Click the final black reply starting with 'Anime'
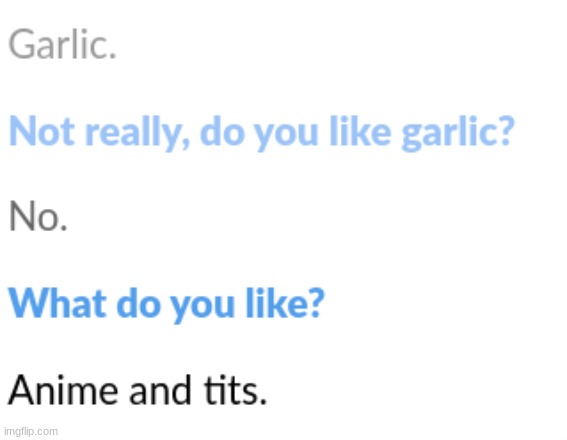This screenshot has width=567, height=440. pyautogui.click(x=137, y=390)
